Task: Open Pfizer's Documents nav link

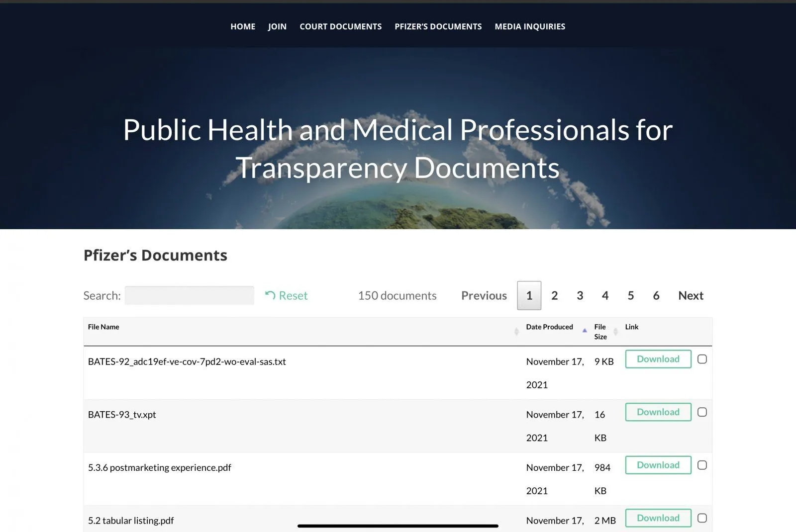Action: click(438, 26)
